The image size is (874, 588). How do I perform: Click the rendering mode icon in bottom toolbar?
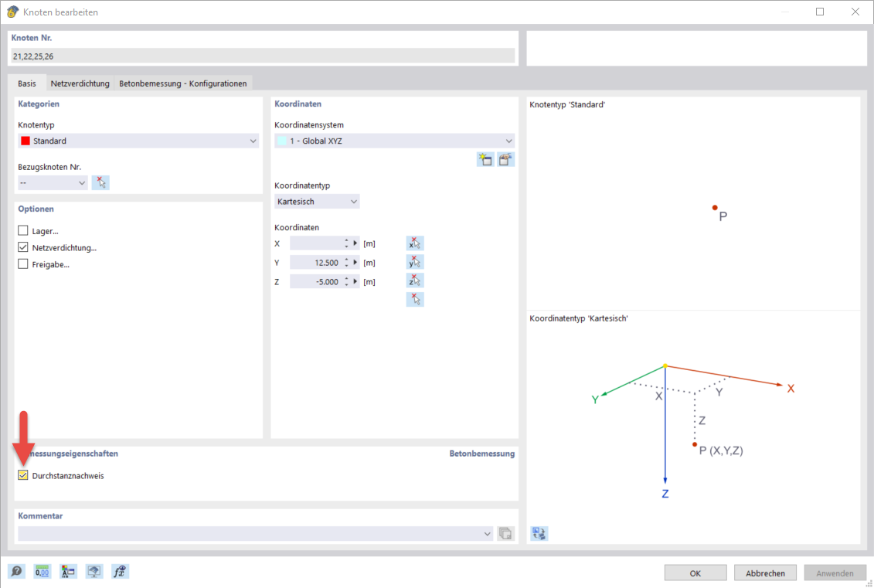(94, 571)
